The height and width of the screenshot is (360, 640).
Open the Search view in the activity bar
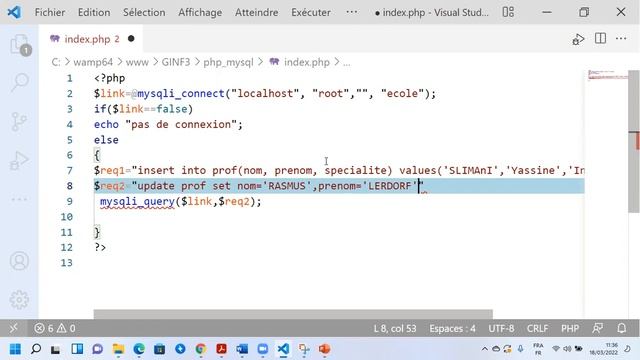coord(20,82)
